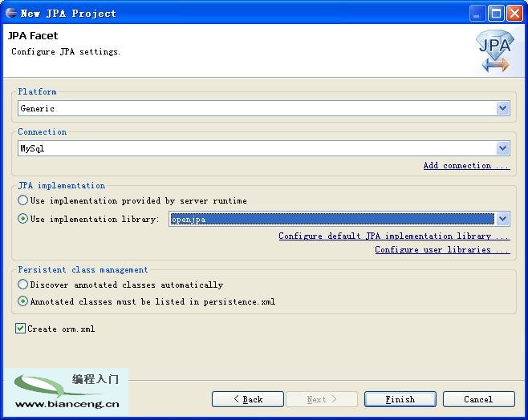Click the 'Configure JPA settings.' description
The image size is (528, 420).
66,52
